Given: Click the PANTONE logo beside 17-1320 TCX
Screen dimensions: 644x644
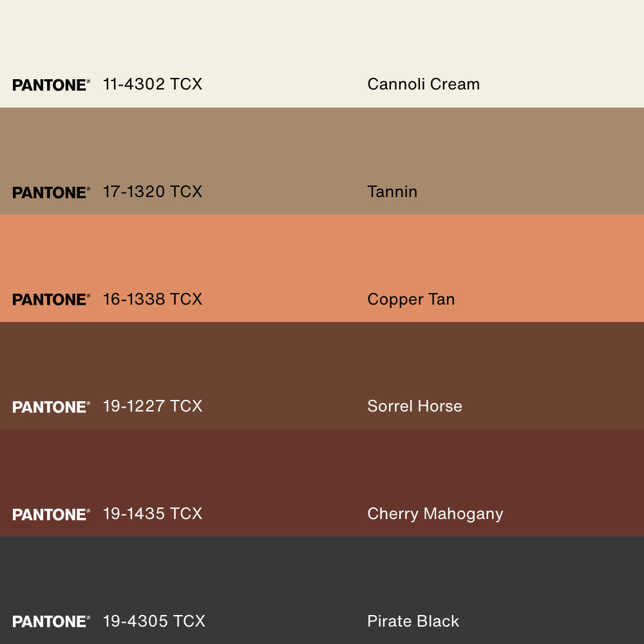Looking at the screenshot, I should point(50,193).
